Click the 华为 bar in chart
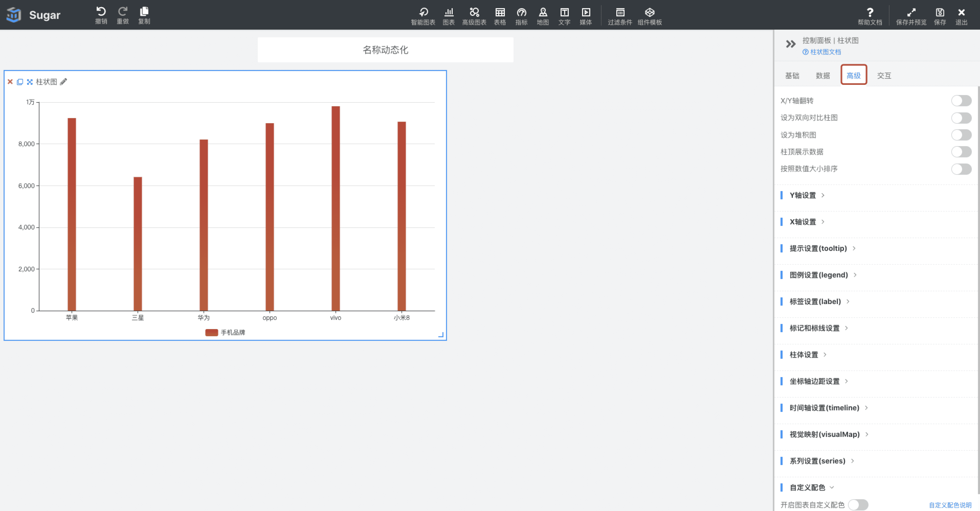This screenshot has height=511, width=980. coord(204,225)
